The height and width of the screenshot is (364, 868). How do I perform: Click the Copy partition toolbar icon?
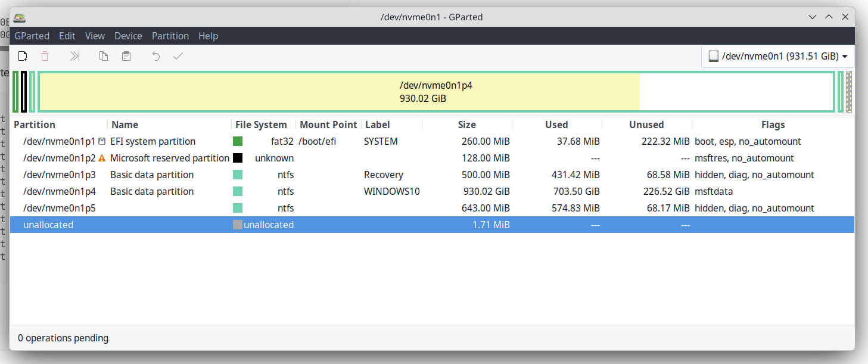point(104,56)
